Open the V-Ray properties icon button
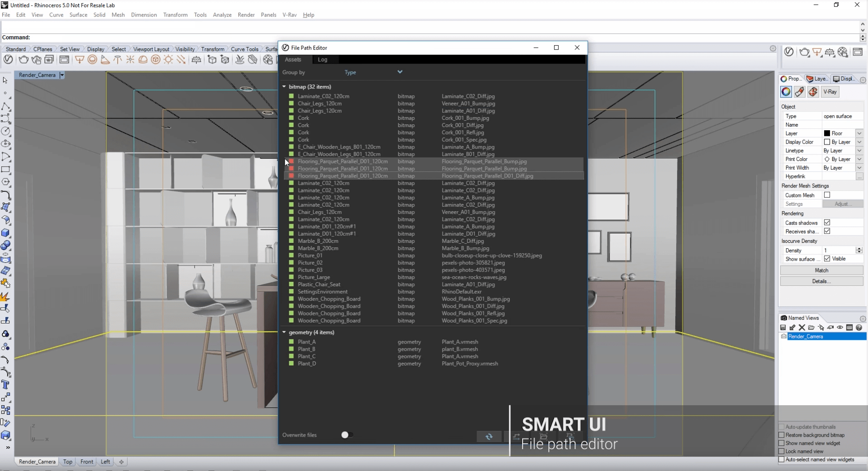This screenshot has width=868, height=471. pos(830,92)
